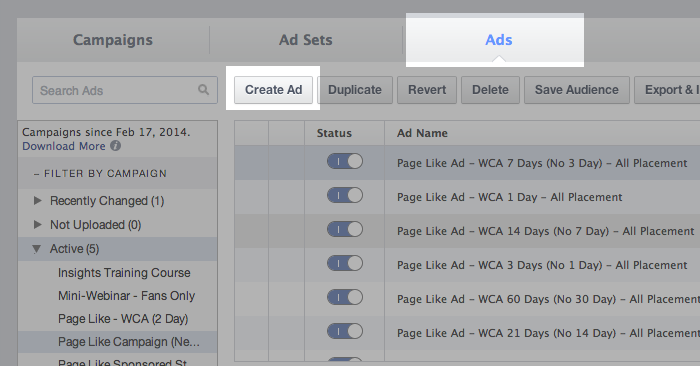The height and width of the screenshot is (366, 700).
Task: Select ad 'Page Like Ad – WCA 21 Days (No 14 Day)'
Action: click(x=548, y=333)
